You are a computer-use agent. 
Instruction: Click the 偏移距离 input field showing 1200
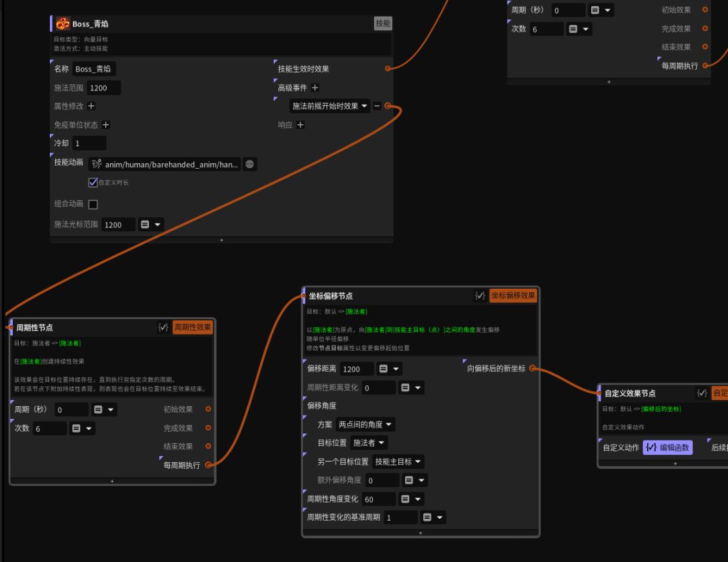pos(356,369)
